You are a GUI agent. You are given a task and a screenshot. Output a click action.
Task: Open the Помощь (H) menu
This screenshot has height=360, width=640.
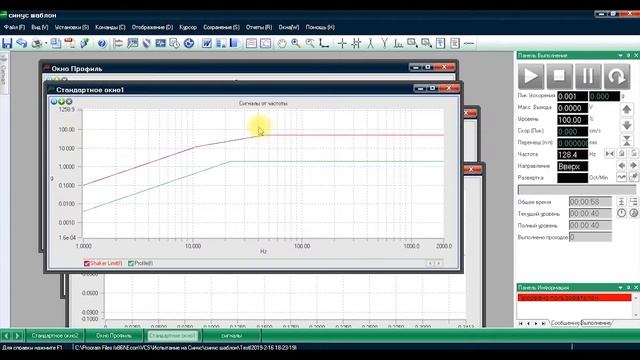[320, 27]
